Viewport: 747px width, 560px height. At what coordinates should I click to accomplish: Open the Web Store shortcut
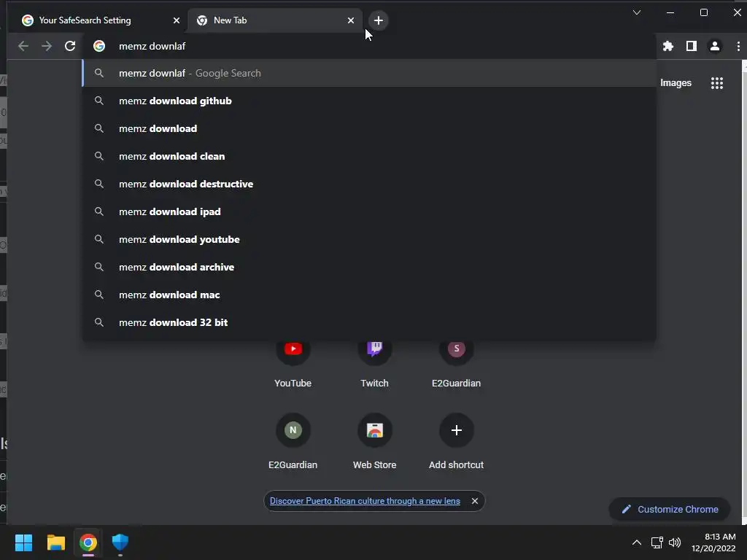click(374, 440)
